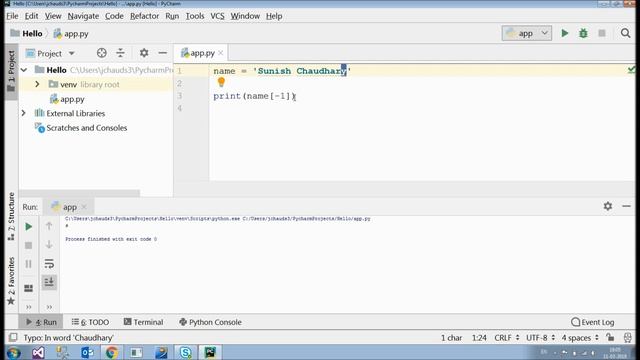Screen dimensions: 640x360
Task: Locate current file with crosshair icon
Action: point(102,53)
